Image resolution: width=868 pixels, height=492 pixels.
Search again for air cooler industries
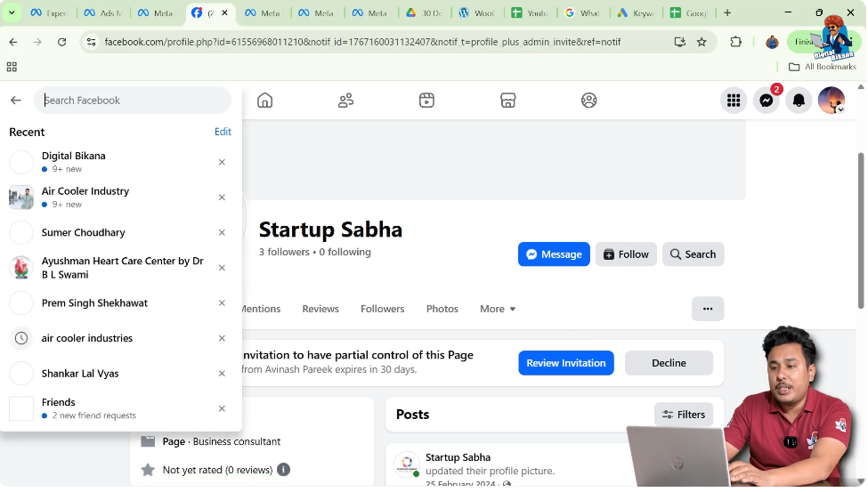tap(121, 338)
